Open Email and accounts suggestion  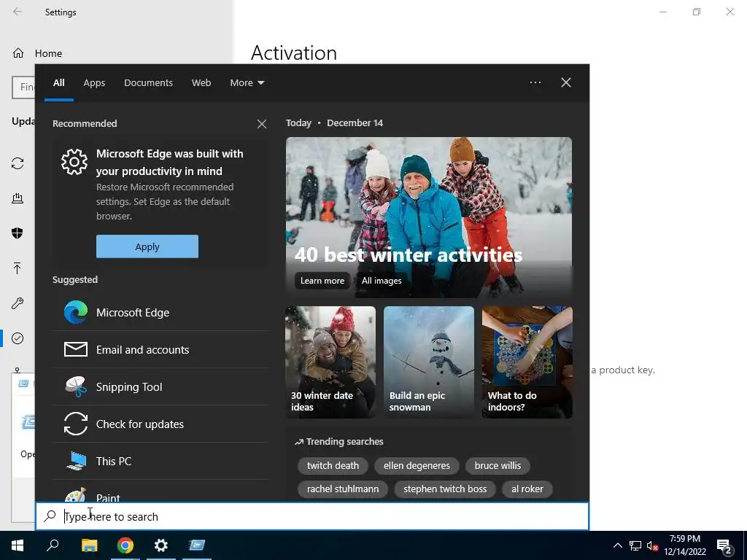pyautogui.click(x=160, y=349)
